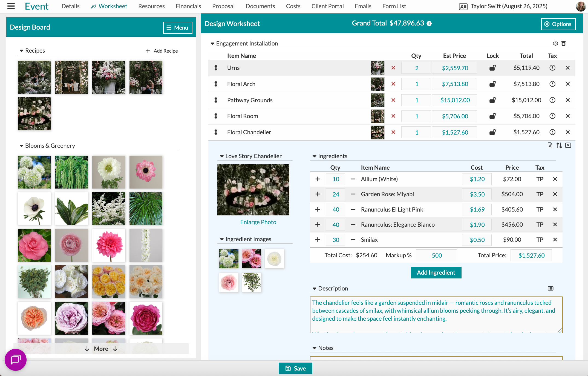Open the hamburger main menu
This screenshot has width=588, height=376.
[11, 6]
